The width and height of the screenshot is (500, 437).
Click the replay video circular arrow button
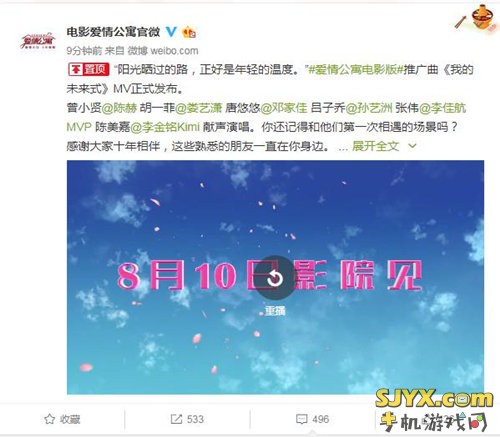click(x=275, y=278)
